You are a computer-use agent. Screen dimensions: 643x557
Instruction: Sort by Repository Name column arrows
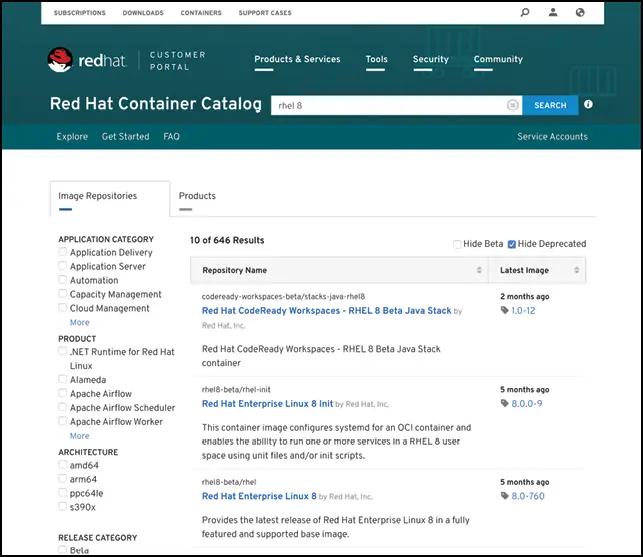click(479, 270)
